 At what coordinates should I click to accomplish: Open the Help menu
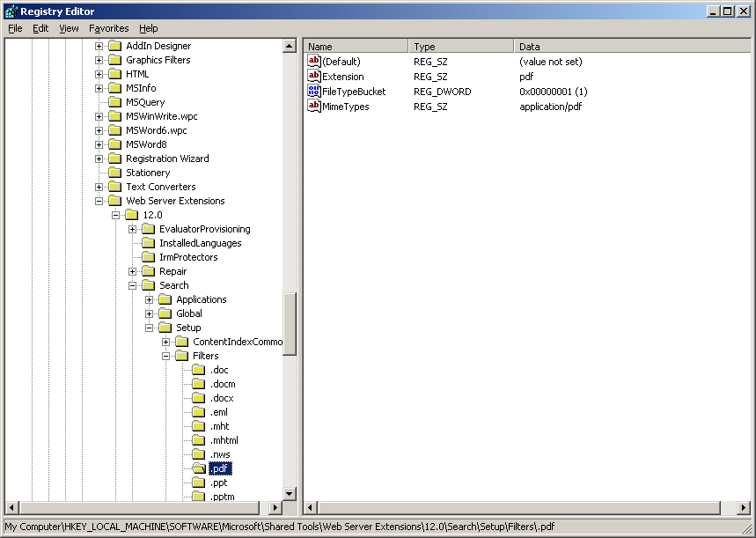coord(149,28)
